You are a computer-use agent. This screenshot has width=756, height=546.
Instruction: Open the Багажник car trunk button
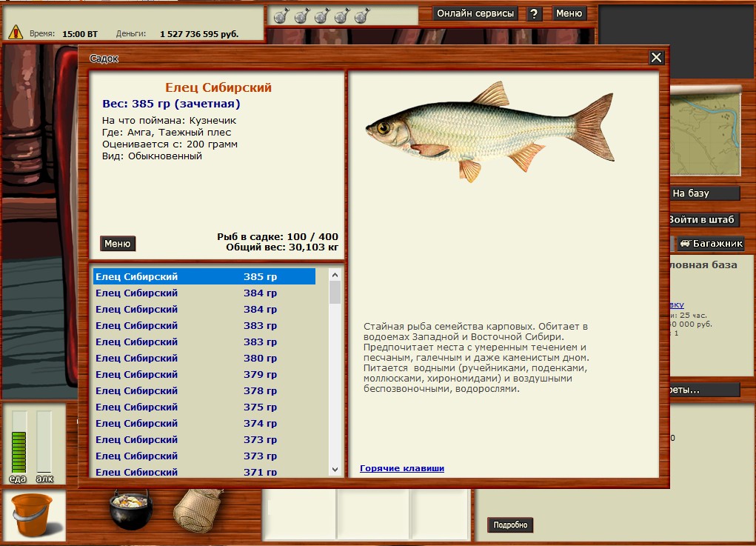pyautogui.click(x=710, y=243)
